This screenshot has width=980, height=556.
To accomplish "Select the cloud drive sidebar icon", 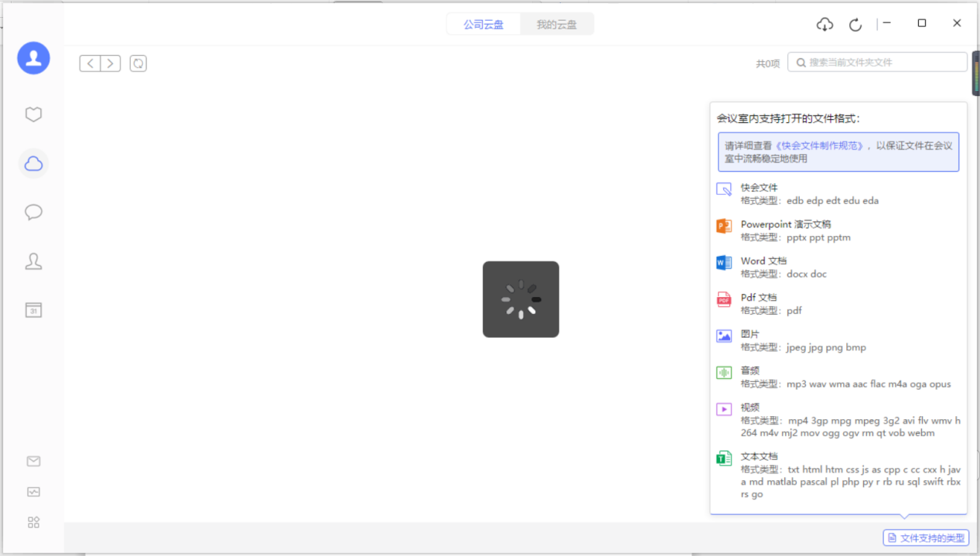I will 33,163.
